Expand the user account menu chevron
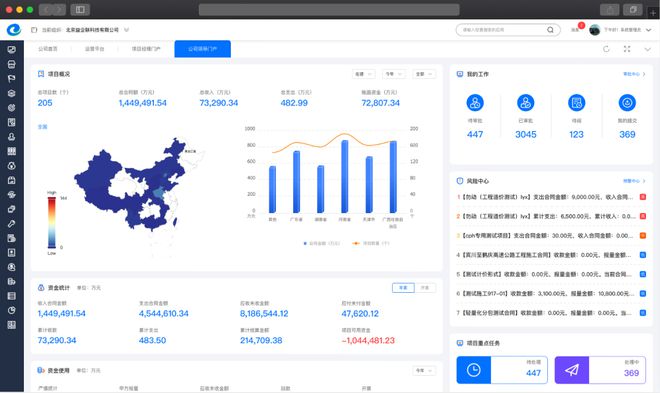Viewport: 660px width, 393px height. 648,30
